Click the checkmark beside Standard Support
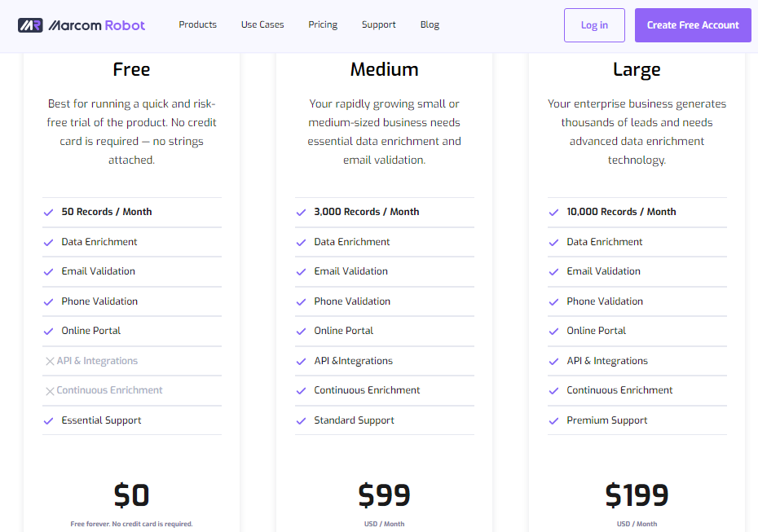This screenshot has width=758, height=532. (302, 421)
